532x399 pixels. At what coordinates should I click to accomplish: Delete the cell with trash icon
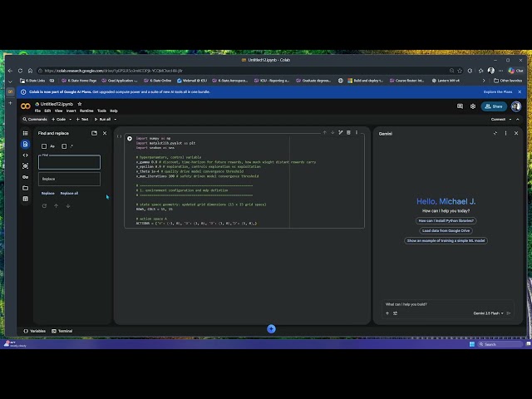point(348,133)
